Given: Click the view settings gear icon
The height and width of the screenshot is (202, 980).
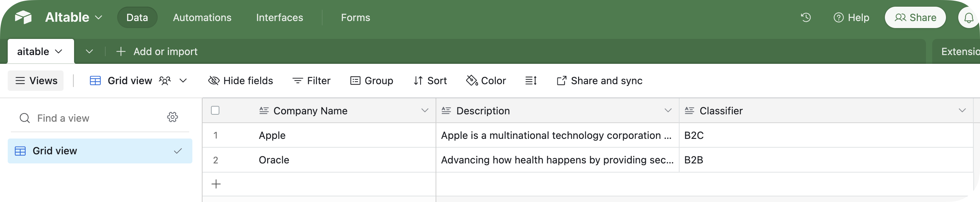Looking at the screenshot, I should pyautogui.click(x=173, y=117).
